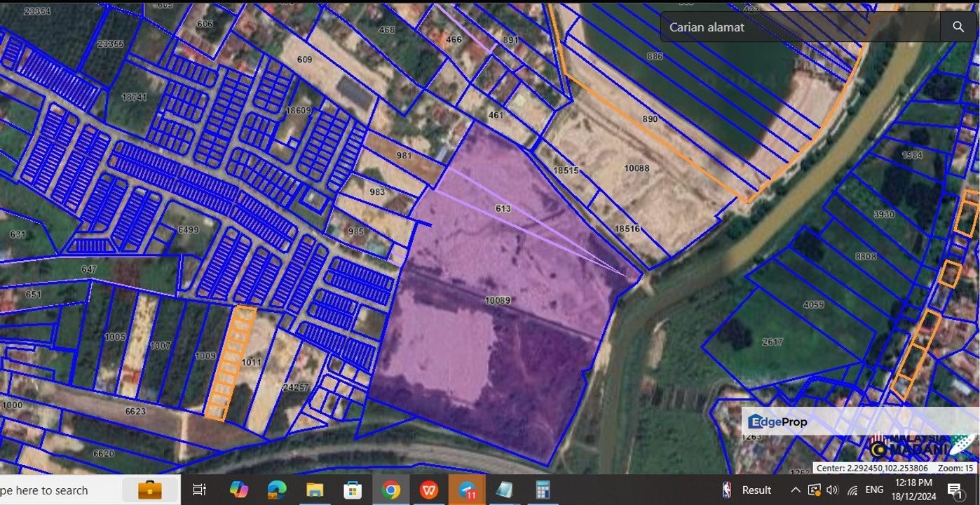Click lot 10088 parcel label
Image resolution: width=980 pixels, height=505 pixels.
click(637, 168)
